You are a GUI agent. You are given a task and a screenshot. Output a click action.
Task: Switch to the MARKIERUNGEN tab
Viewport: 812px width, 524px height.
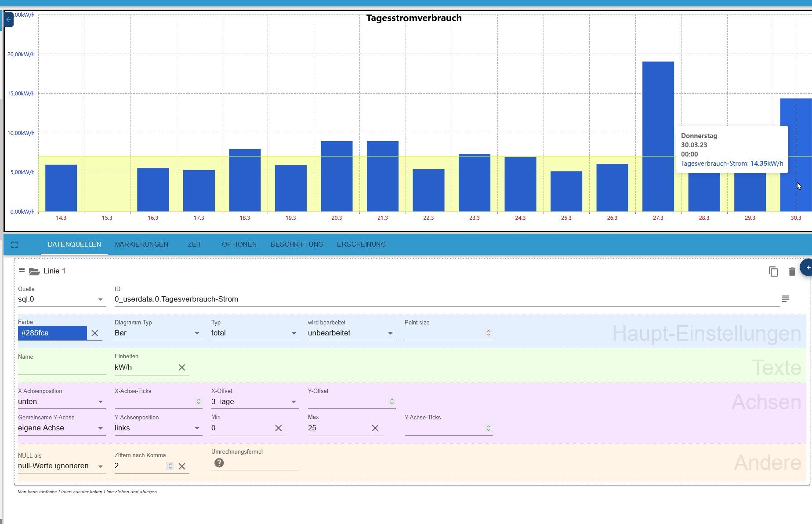click(141, 244)
